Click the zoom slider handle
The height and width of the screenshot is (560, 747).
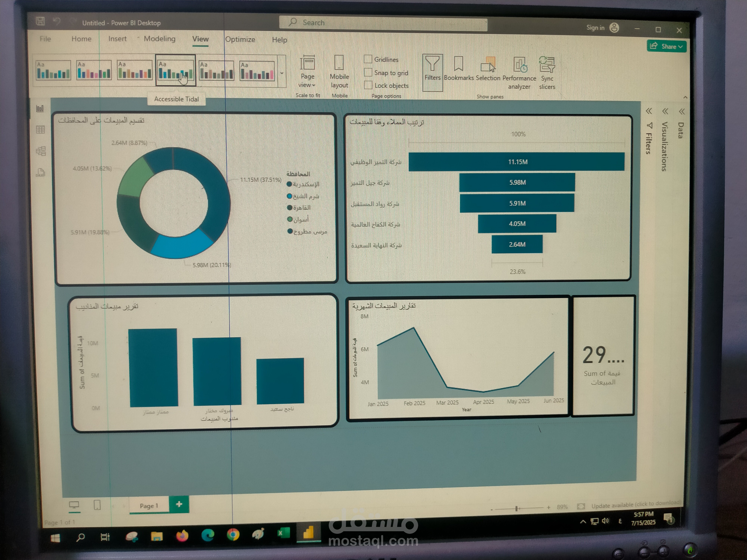516,508
